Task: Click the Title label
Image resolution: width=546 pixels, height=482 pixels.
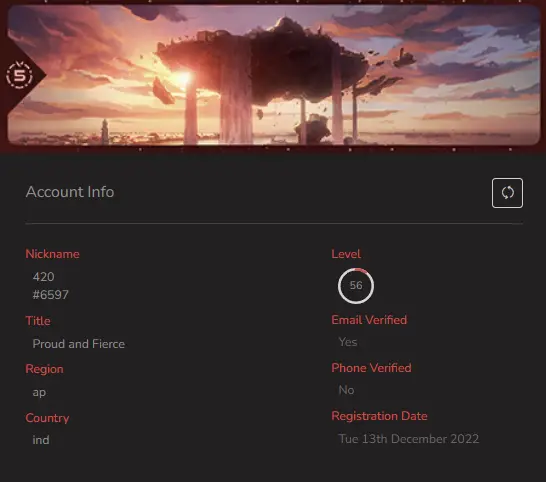Action: (38, 321)
